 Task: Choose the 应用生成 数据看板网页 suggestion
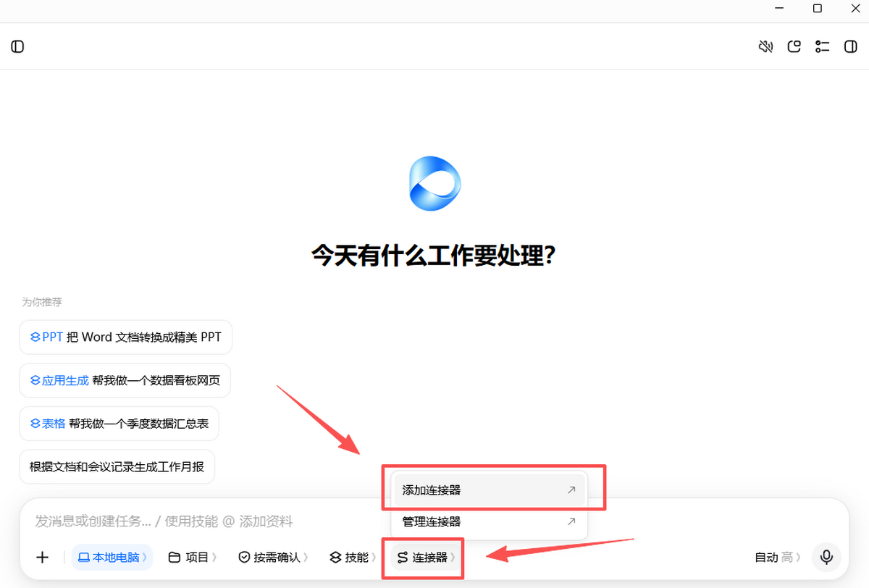click(x=125, y=380)
